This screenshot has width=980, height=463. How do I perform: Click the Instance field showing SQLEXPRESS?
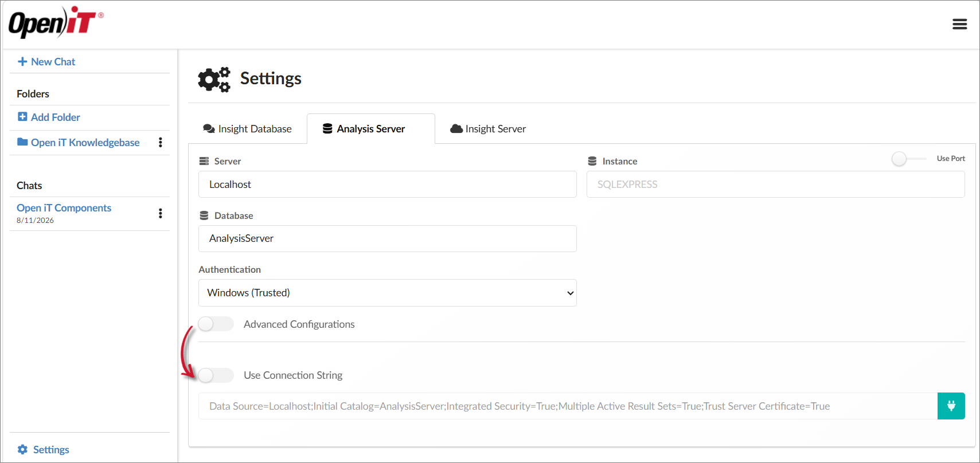776,185
